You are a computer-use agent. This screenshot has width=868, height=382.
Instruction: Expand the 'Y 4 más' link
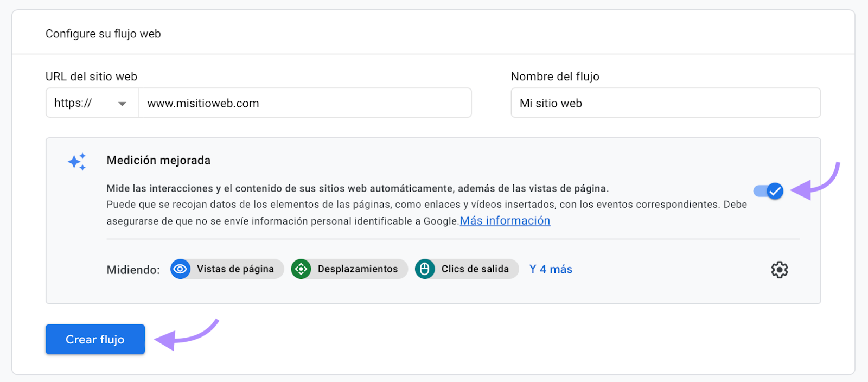point(551,269)
